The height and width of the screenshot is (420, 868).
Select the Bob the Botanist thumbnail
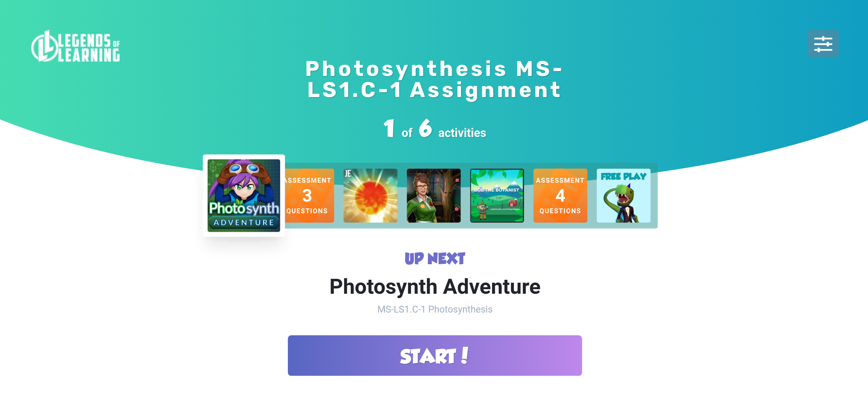[x=497, y=195]
